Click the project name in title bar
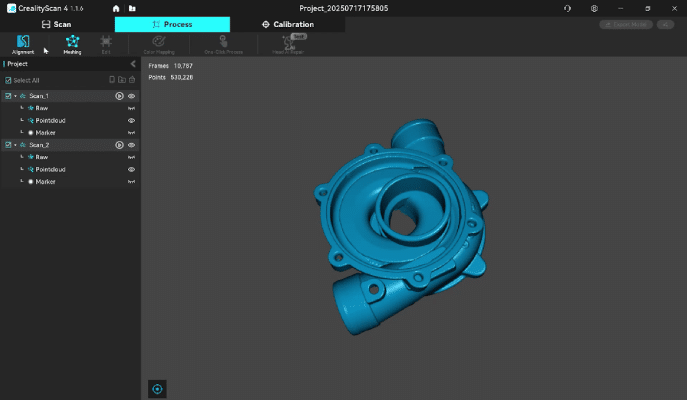This screenshot has width=687, height=400. click(344, 8)
